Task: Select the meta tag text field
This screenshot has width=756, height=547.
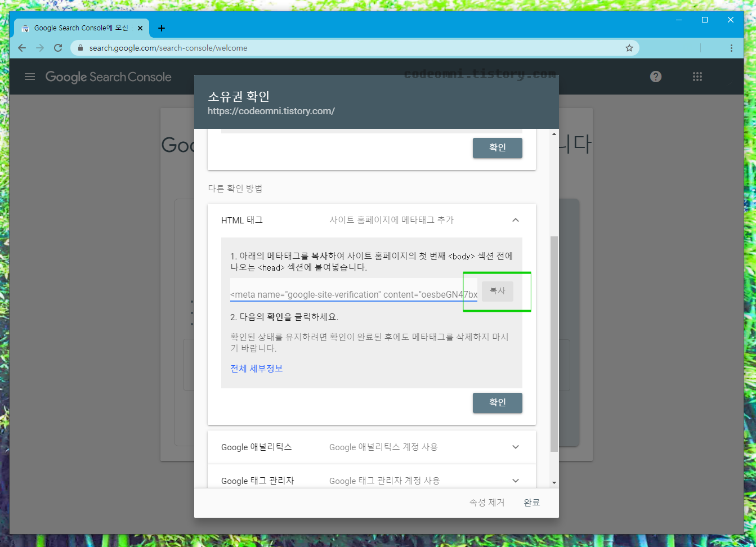Action: tap(354, 289)
